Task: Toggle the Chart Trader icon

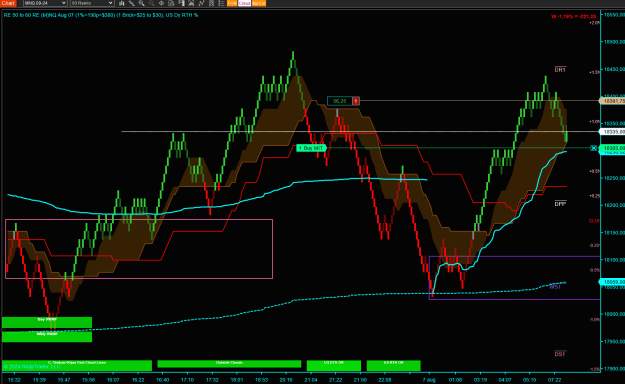Action: (x=181, y=3)
